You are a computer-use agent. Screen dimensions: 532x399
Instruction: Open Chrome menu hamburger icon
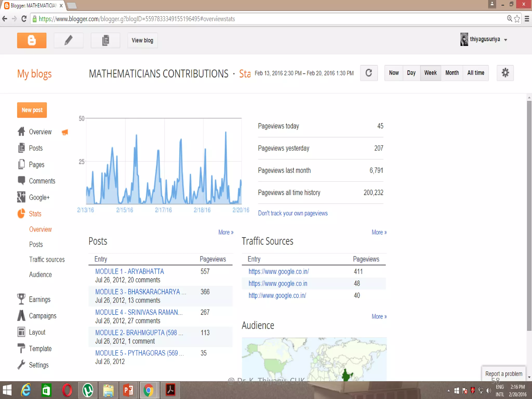[527, 19]
